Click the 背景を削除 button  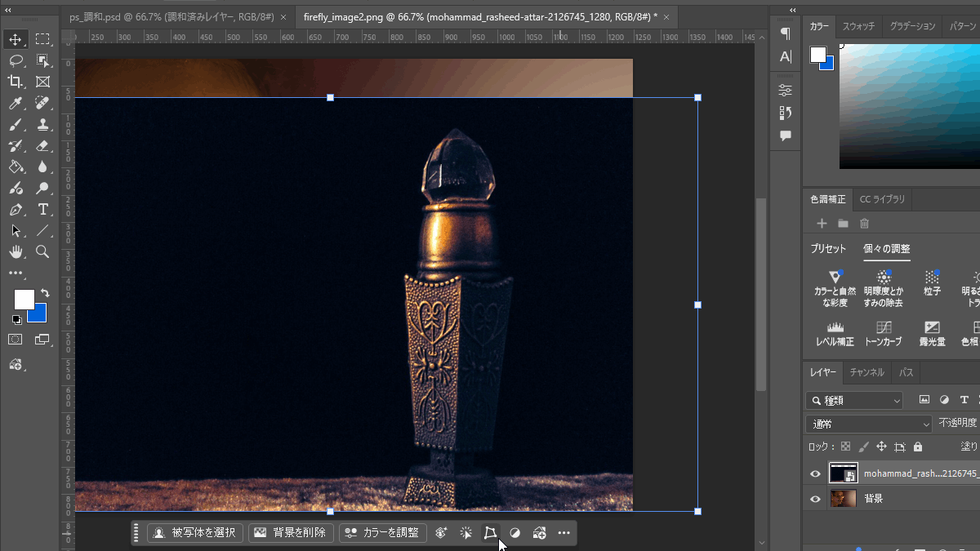(291, 533)
